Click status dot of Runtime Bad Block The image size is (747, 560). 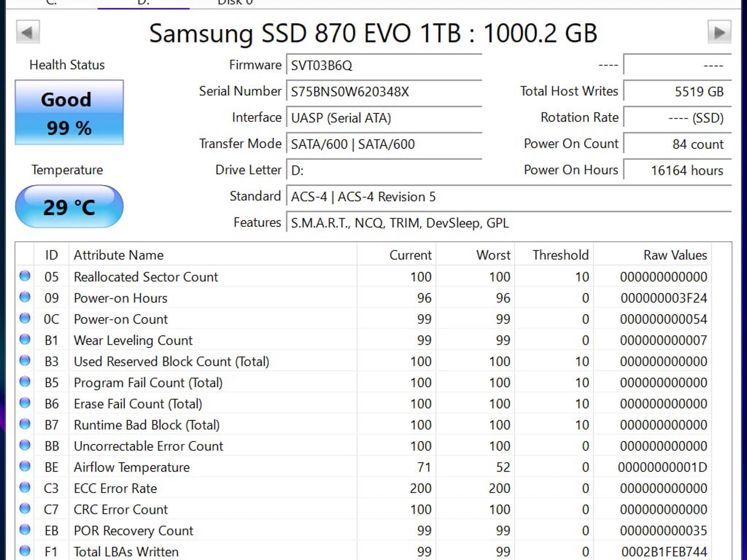click(x=25, y=424)
